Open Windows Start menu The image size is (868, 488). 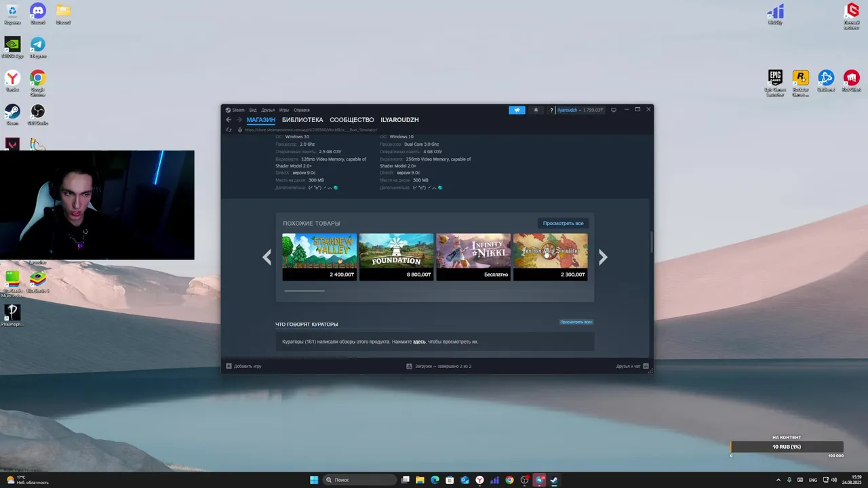point(314,480)
